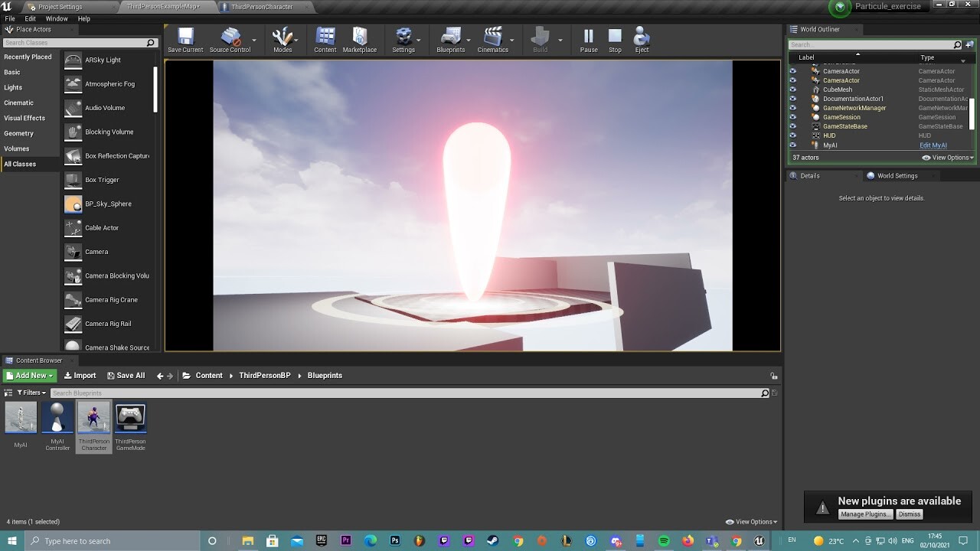Open the Window menu
The height and width of the screenshot is (551, 980).
[57, 18]
